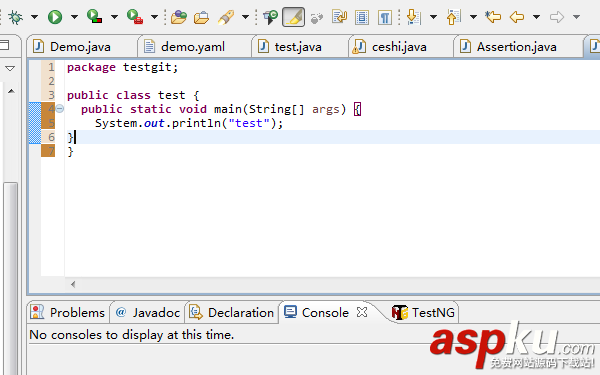
Task: Click the left panel minimize icon
Action: tap(5, 46)
